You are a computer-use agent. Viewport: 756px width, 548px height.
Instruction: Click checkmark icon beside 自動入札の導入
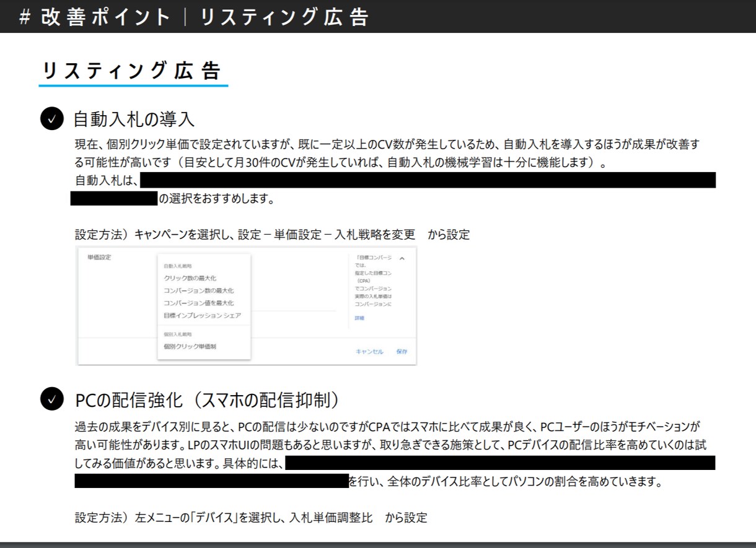(x=52, y=119)
